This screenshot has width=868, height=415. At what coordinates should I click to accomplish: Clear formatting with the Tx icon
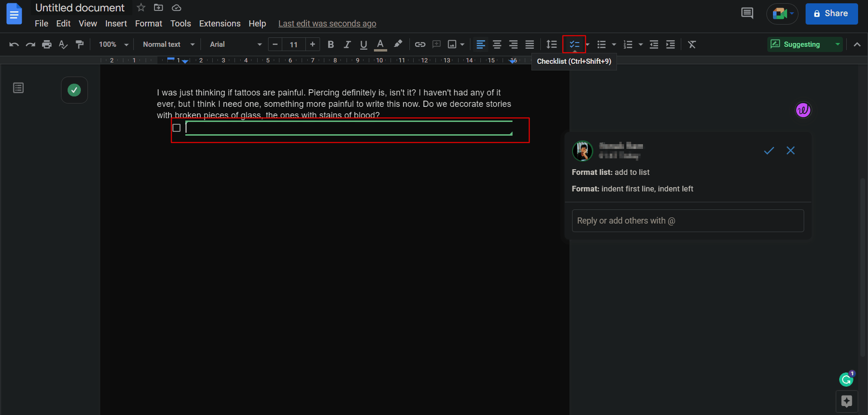tap(692, 44)
